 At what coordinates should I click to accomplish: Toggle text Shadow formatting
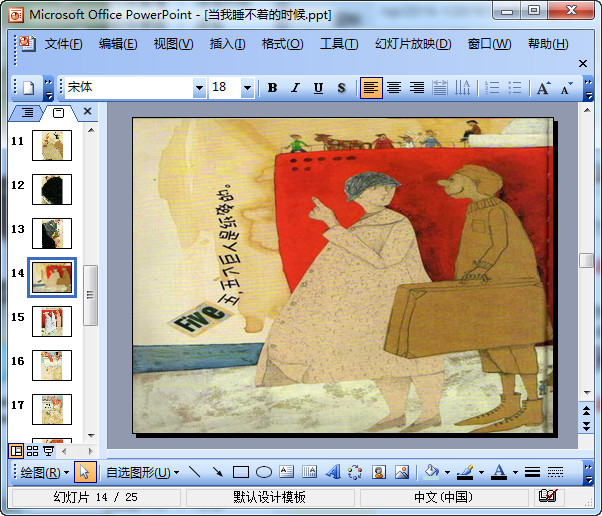pos(341,88)
